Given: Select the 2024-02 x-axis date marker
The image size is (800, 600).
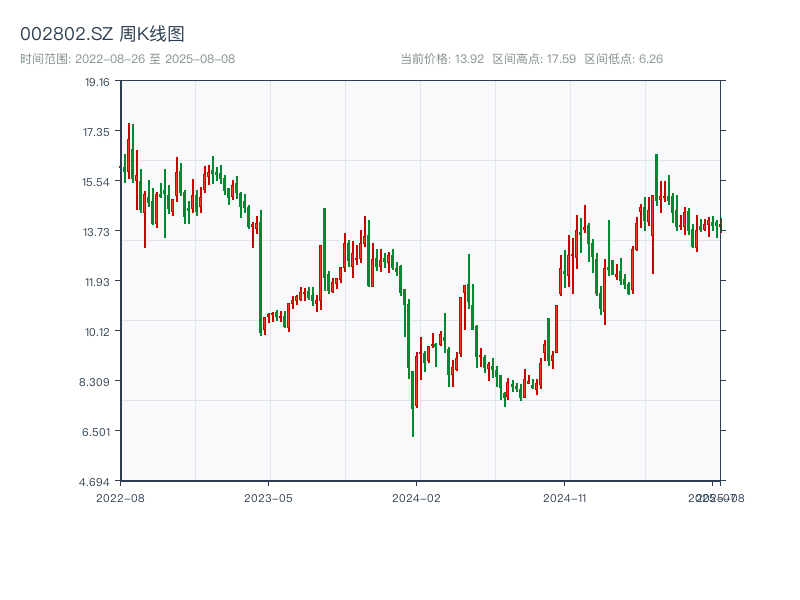Looking at the screenshot, I should tap(416, 497).
